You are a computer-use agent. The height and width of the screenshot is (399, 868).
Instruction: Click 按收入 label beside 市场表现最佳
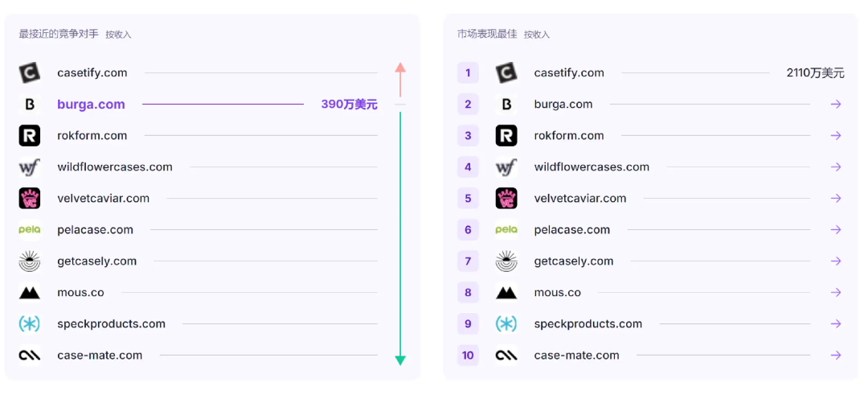click(x=537, y=35)
